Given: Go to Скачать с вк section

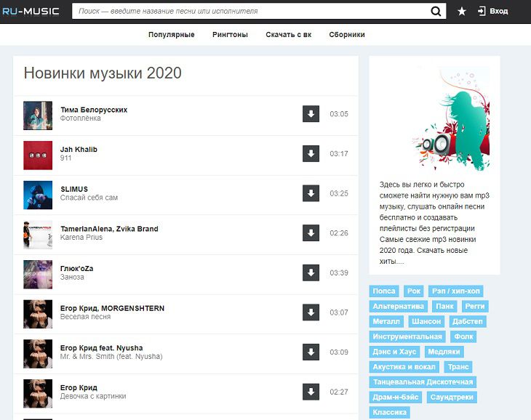Looking at the screenshot, I should [x=288, y=35].
